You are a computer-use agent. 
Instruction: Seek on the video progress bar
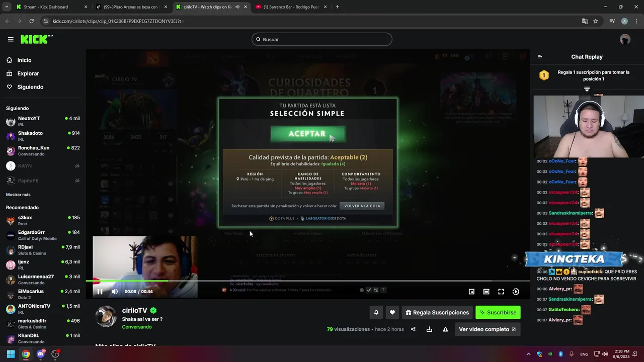click(x=307, y=281)
